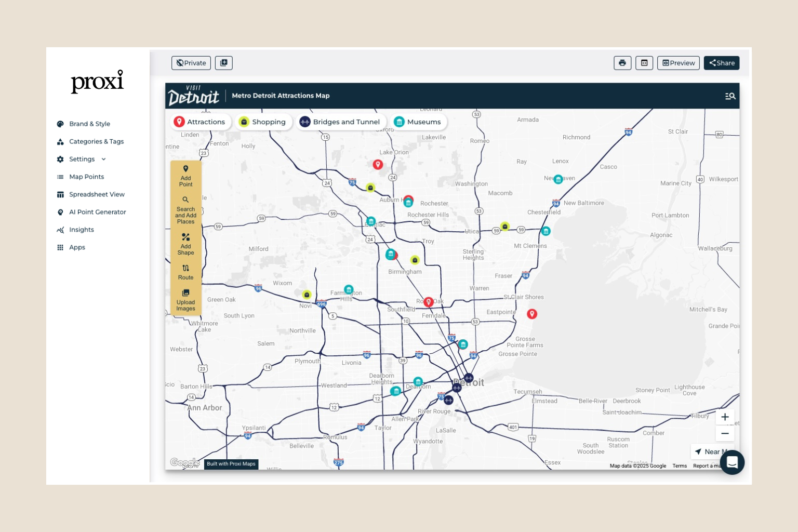Select the Route tool
798x532 pixels.
pos(185,272)
